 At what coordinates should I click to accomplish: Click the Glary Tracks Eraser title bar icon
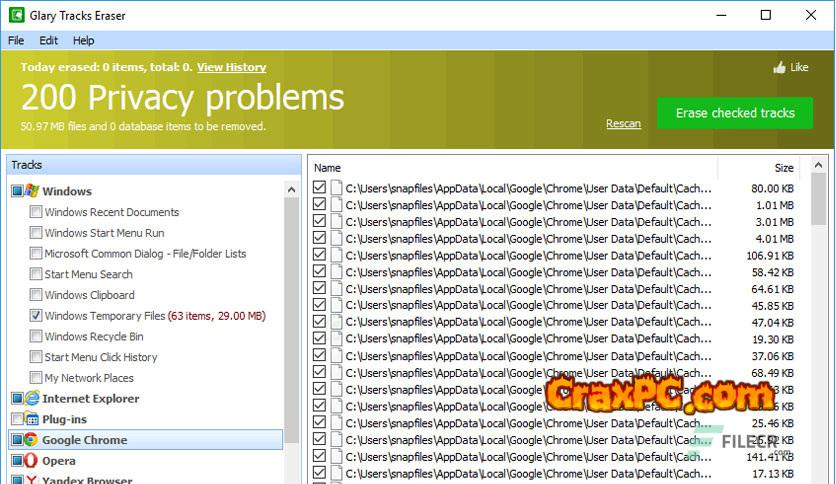pyautogui.click(x=16, y=15)
